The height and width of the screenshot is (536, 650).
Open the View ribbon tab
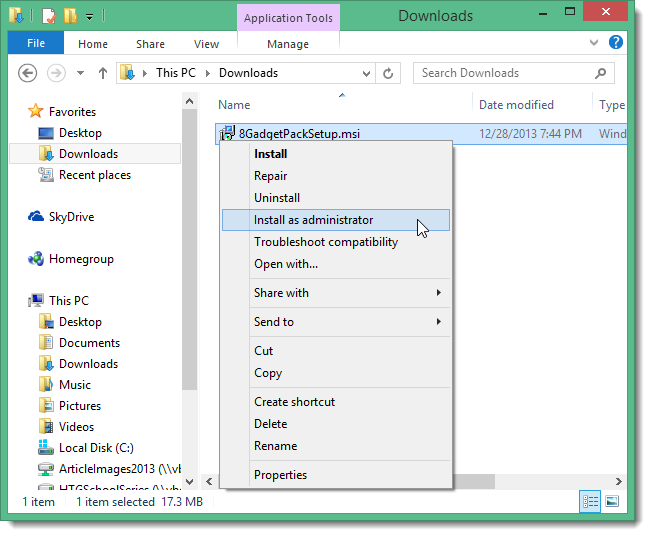pos(206,44)
